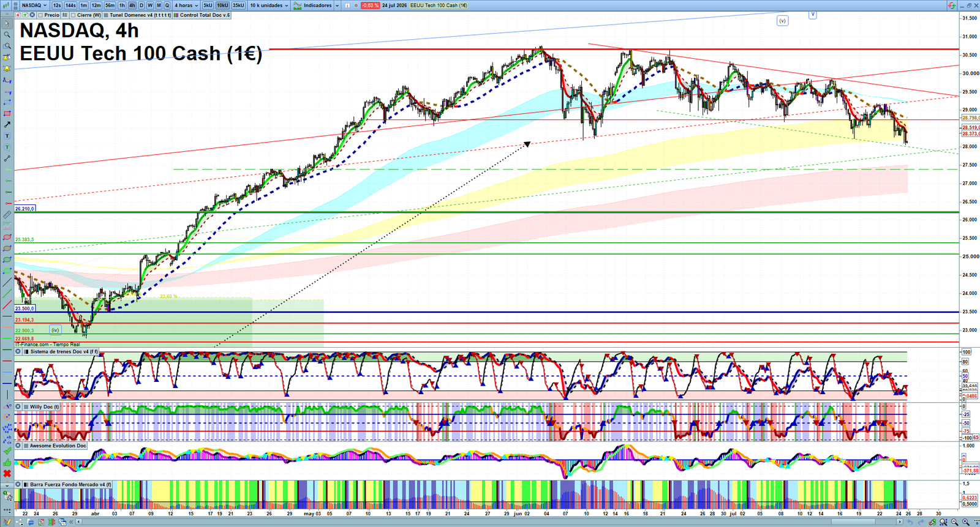The width and height of the screenshot is (980, 527).
Task: Activate the magnifier zoom tool
Action: point(7,34)
